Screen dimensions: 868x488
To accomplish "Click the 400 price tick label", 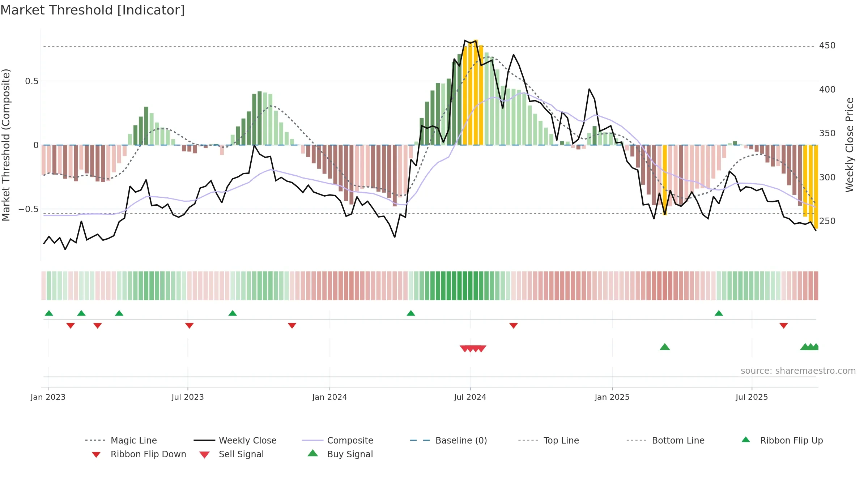I will click(x=827, y=89).
